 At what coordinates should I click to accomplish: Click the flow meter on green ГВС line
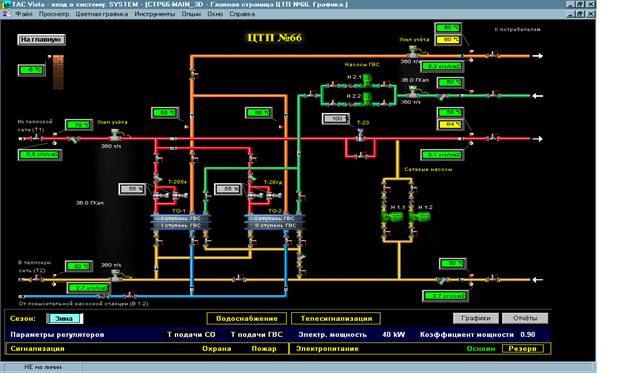pyautogui.click(x=413, y=92)
